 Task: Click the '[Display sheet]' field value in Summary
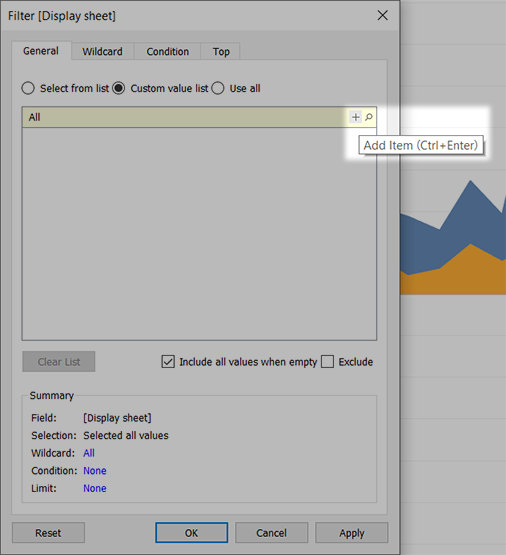point(117,418)
